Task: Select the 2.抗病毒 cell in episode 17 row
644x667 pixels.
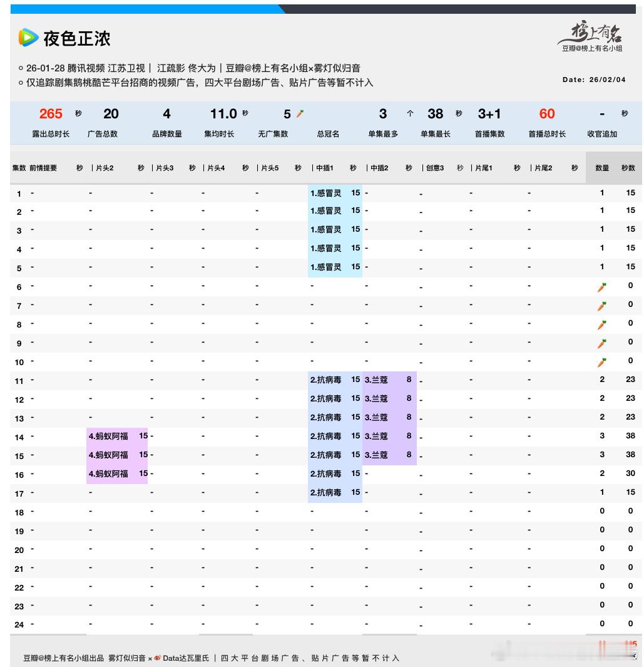Action: pos(325,493)
